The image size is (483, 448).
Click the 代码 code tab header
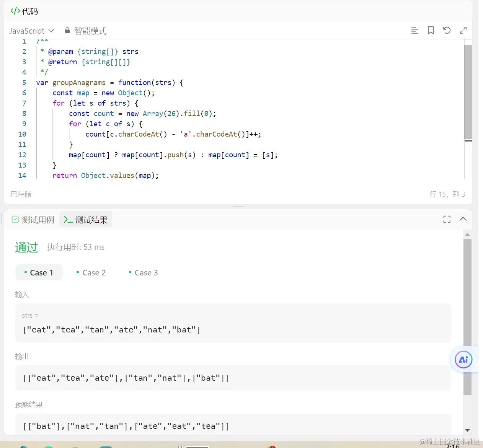click(24, 11)
